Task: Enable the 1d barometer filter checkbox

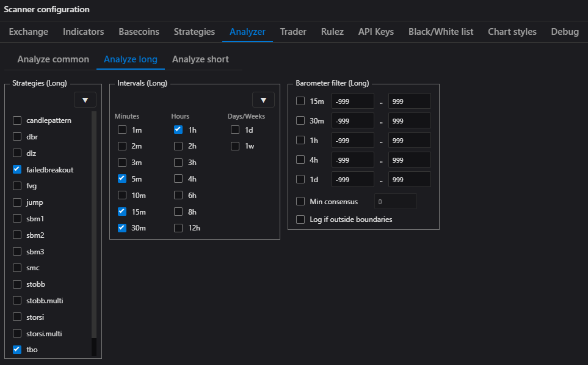Action: coord(300,179)
